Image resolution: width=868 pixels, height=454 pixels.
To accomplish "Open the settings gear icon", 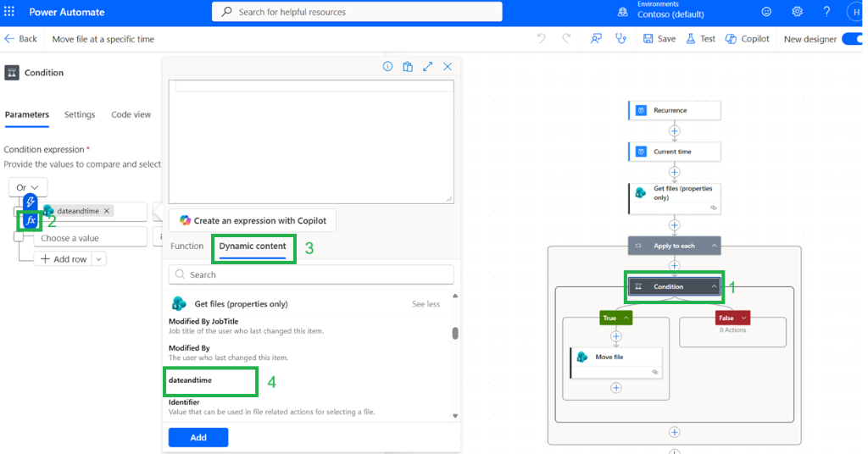I will click(797, 12).
